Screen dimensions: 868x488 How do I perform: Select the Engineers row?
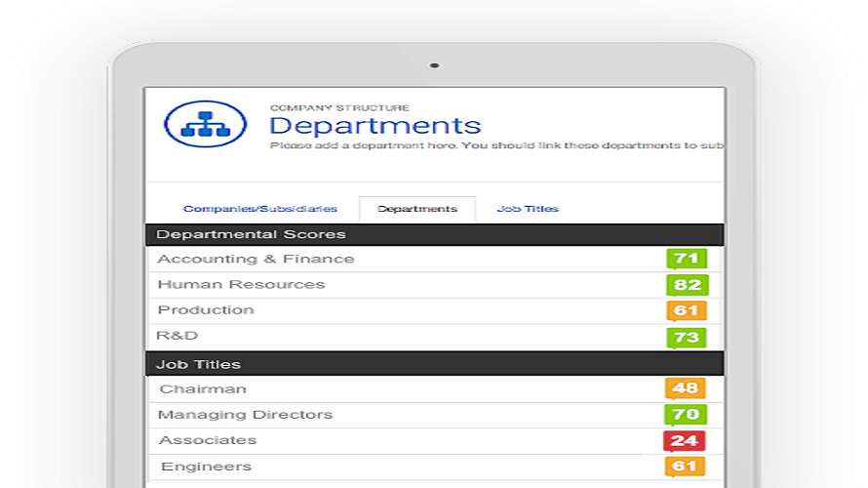(435, 467)
